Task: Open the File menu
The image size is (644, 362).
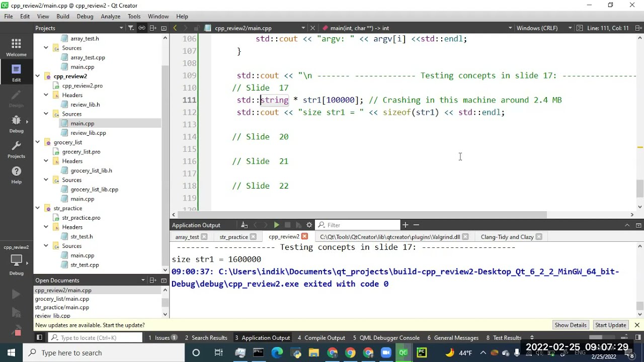Action: click(9, 16)
